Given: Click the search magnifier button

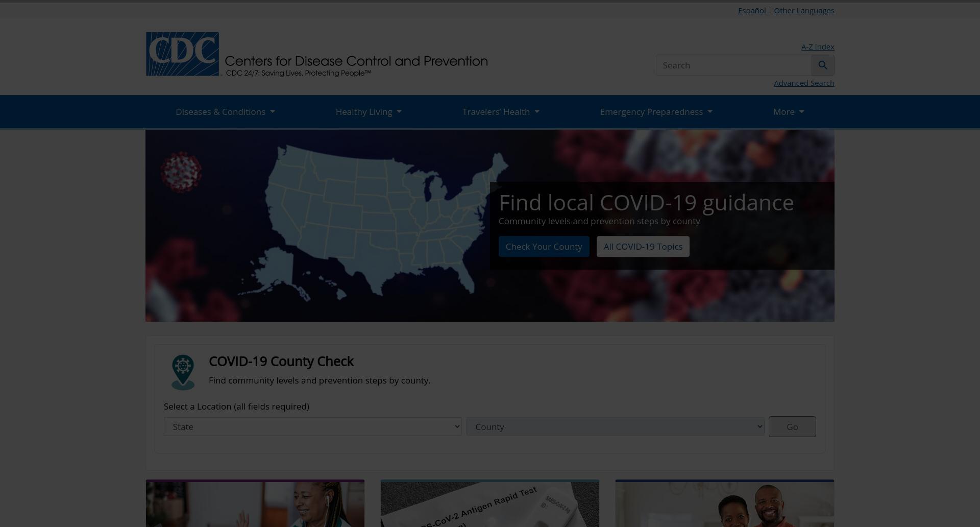Looking at the screenshot, I should tap(823, 65).
